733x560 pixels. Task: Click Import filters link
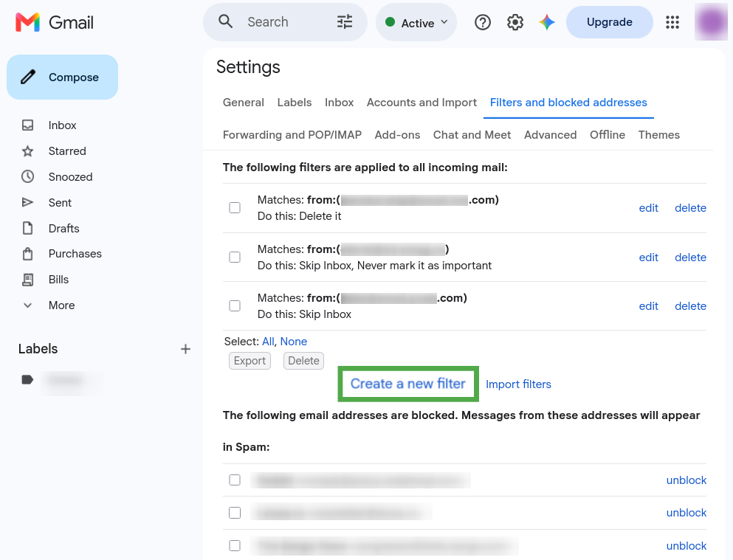[x=518, y=384]
